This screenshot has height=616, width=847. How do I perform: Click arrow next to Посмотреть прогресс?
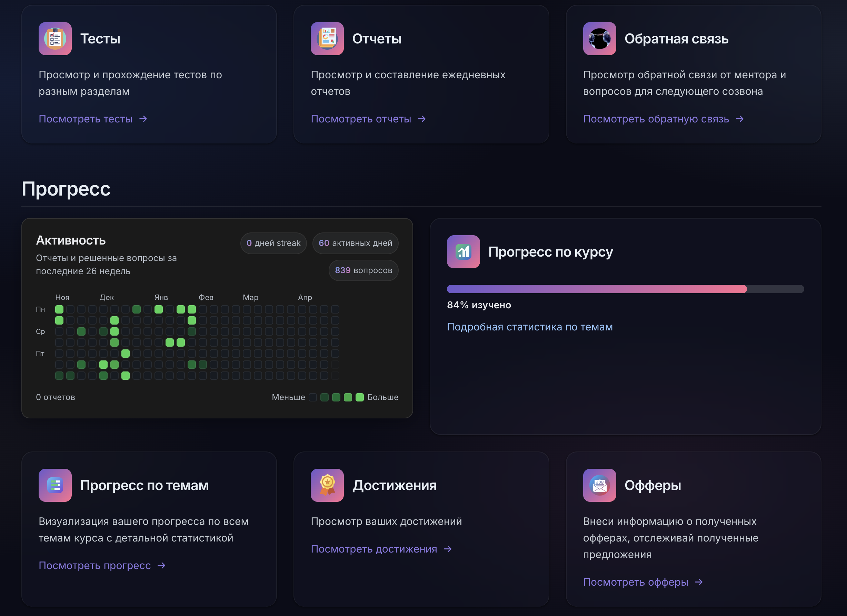[x=161, y=566]
